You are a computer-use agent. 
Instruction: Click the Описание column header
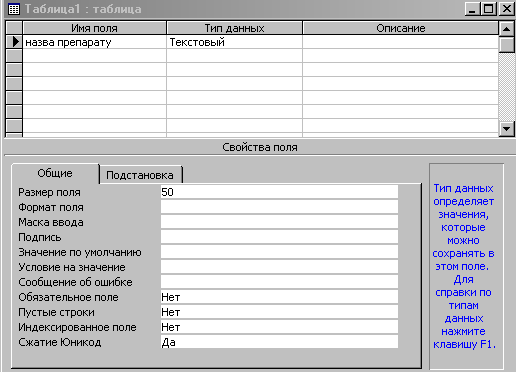pos(400,28)
